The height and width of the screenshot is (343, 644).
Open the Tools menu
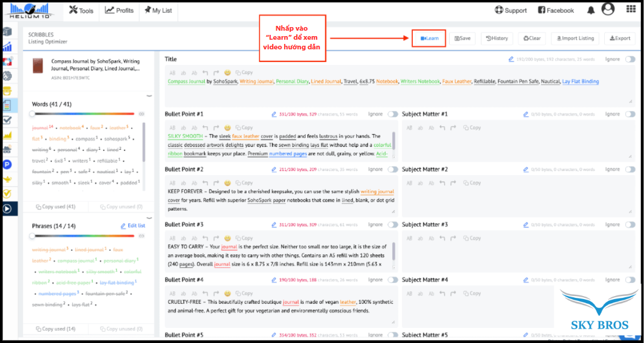pos(81,10)
